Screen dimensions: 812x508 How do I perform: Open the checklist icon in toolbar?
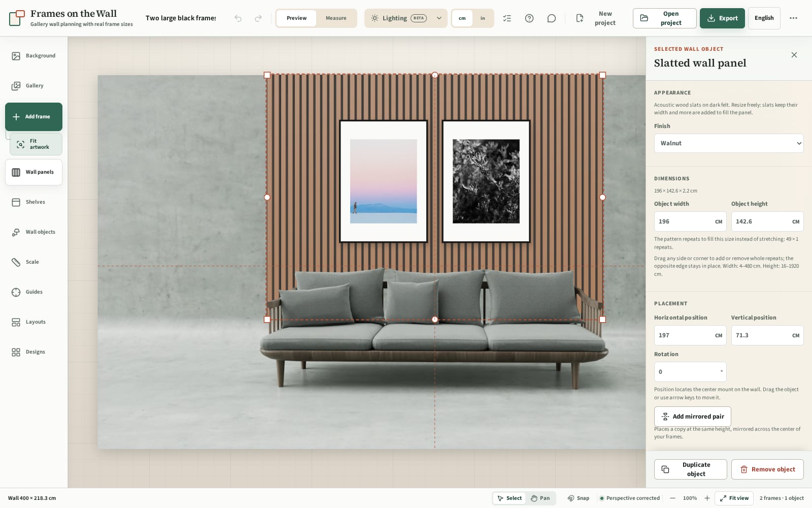(x=507, y=18)
